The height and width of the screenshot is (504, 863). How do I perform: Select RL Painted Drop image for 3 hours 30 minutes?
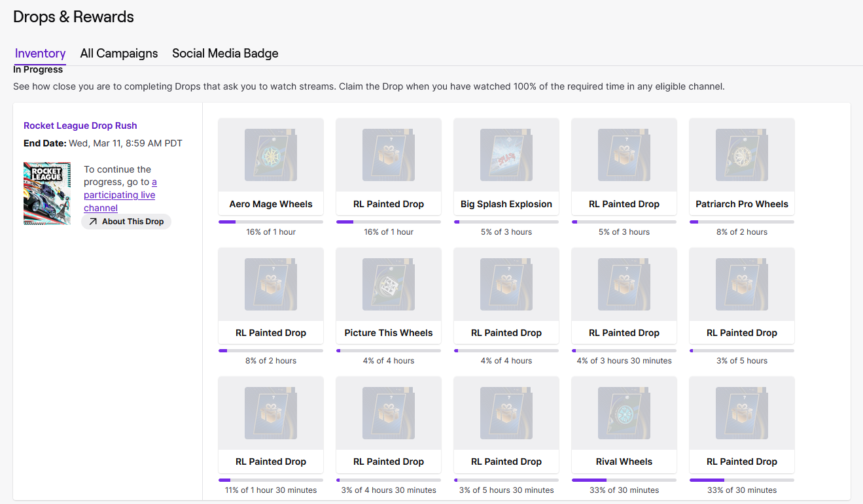pyautogui.click(x=624, y=284)
